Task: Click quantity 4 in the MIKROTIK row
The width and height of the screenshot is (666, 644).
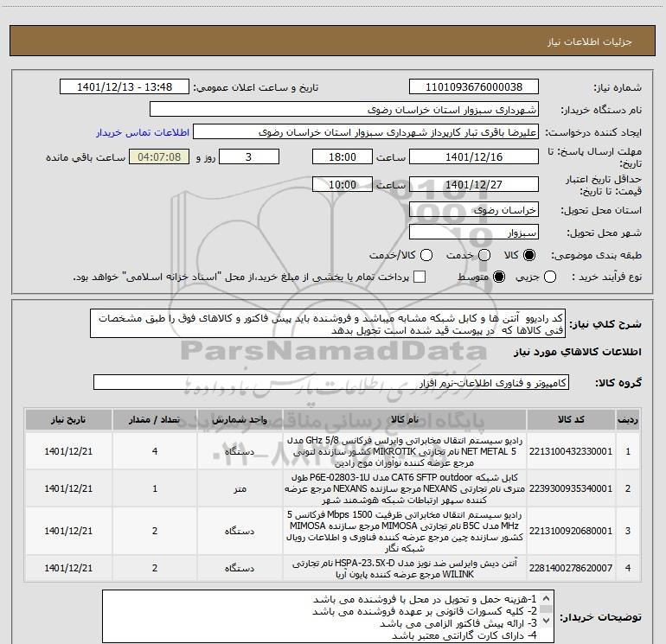Action: [155, 451]
